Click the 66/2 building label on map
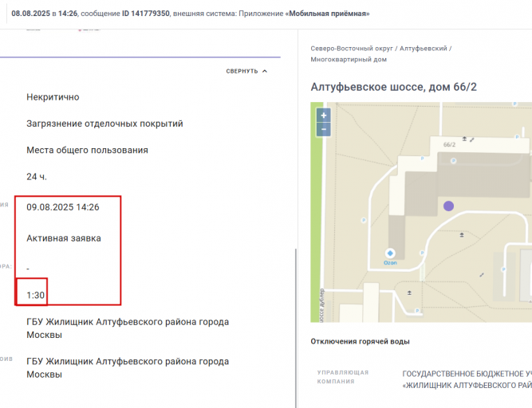 [449, 145]
